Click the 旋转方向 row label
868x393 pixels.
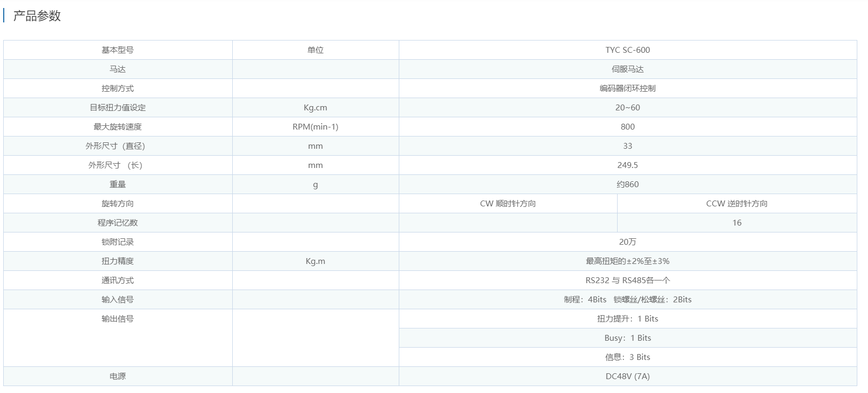(117, 204)
